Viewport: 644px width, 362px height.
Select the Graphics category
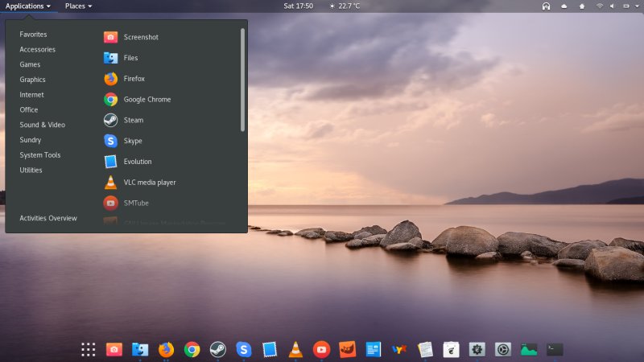[x=33, y=80]
